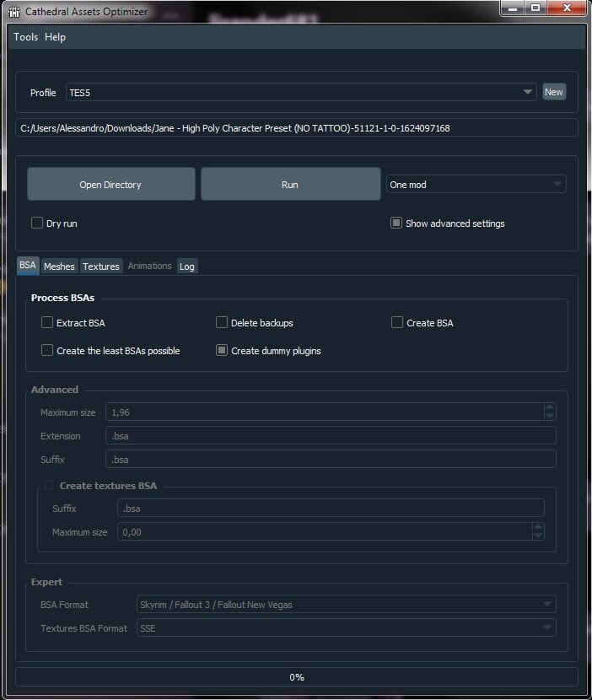Enable the Dry run checkbox
The image size is (592, 700).
click(x=37, y=223)
